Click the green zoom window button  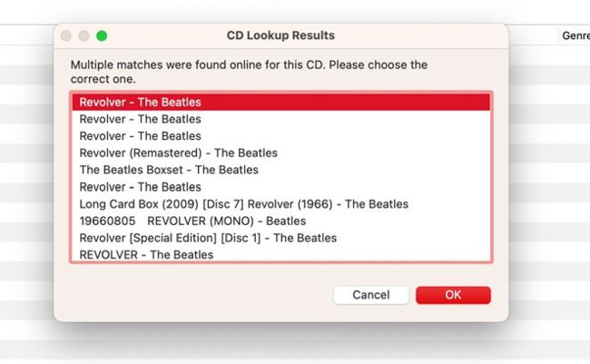click(102, 35)
